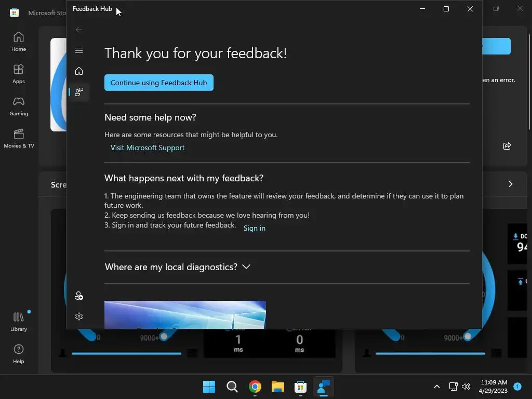532x399 pixels.
Task: Open Help in Microsoft Store sidebar
Action: pyautogui.click(x=19, y=354)
